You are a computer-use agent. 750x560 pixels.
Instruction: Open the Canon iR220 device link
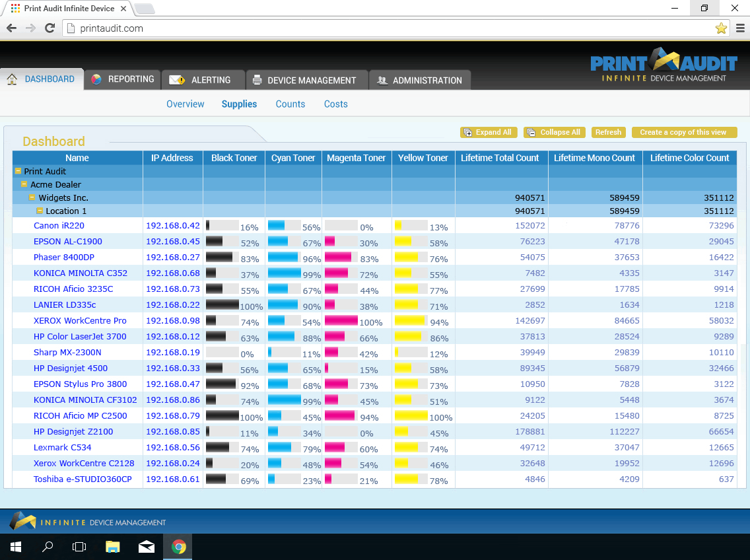59,226
